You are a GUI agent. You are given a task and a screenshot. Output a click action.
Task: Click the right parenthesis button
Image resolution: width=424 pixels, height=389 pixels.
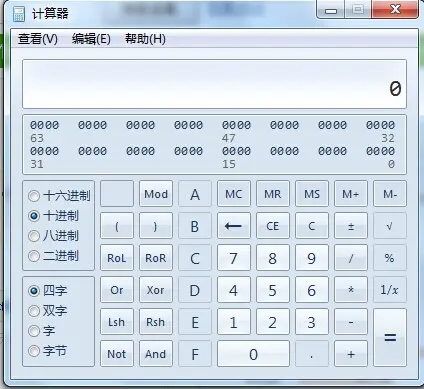pyautogui.click(x=156, y=226)
